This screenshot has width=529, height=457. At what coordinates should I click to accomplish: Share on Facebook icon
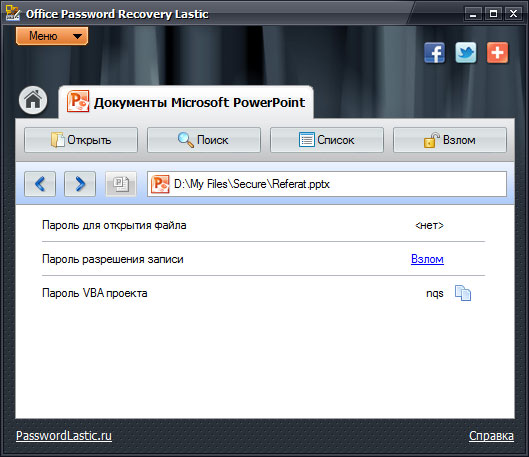[434, 53]
